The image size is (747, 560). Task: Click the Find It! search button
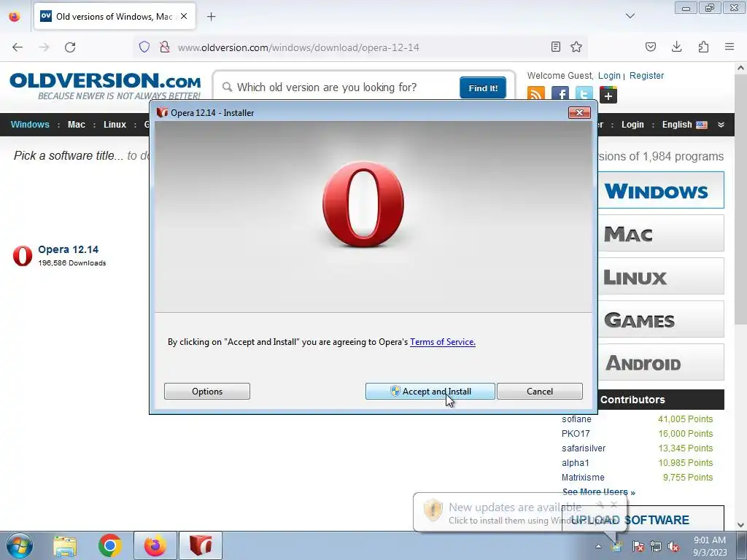(483, 88)
